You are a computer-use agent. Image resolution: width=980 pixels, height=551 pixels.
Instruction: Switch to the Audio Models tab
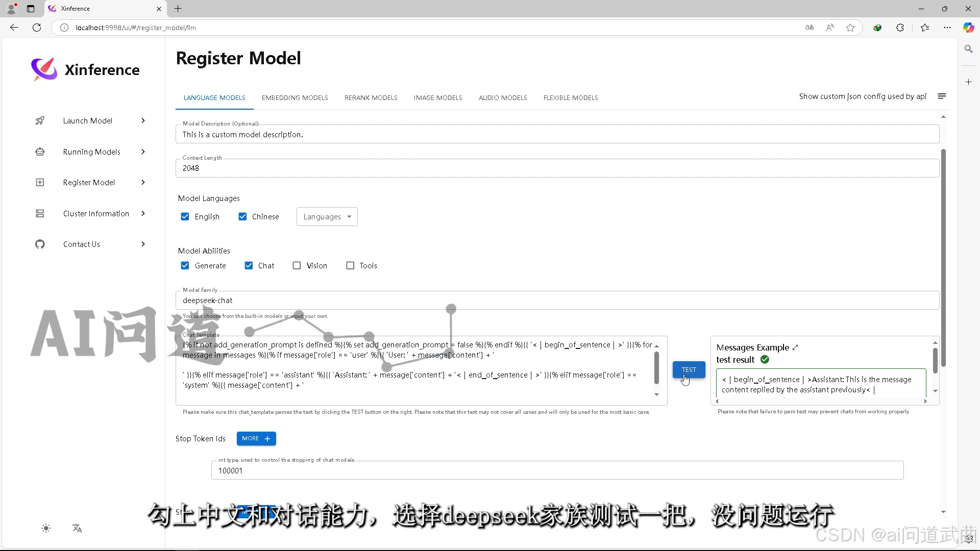click(x=502, y=98)
